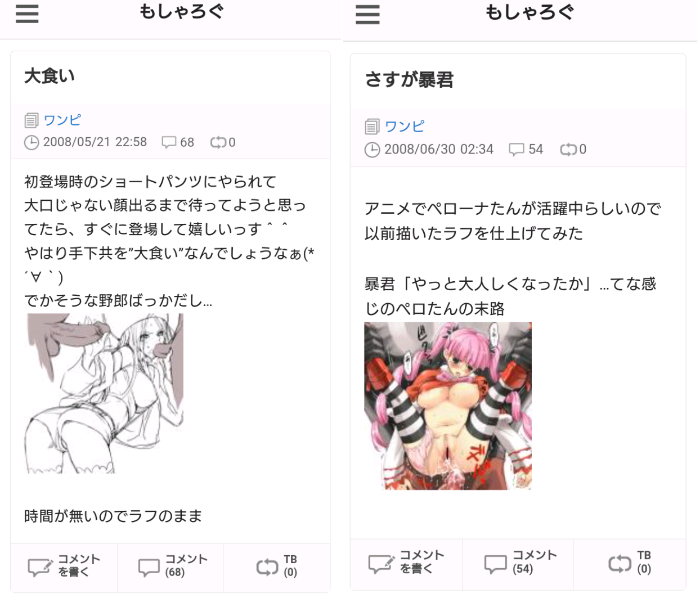Open the さすが暴君 post title
This screenshot has height=594, width=700.
pos(409,80)
